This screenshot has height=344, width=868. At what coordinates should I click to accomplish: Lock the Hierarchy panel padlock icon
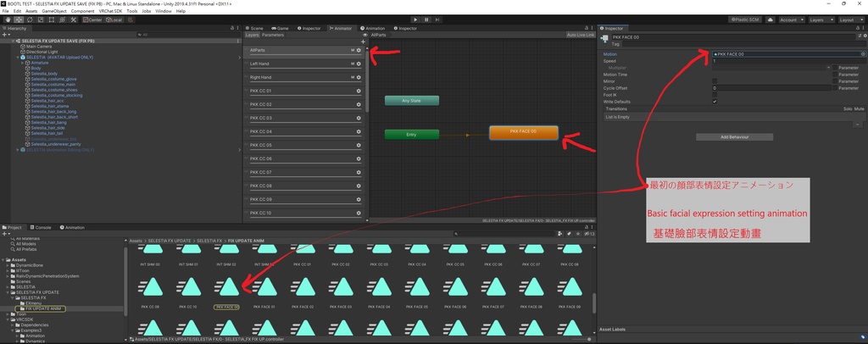(232, 28)
